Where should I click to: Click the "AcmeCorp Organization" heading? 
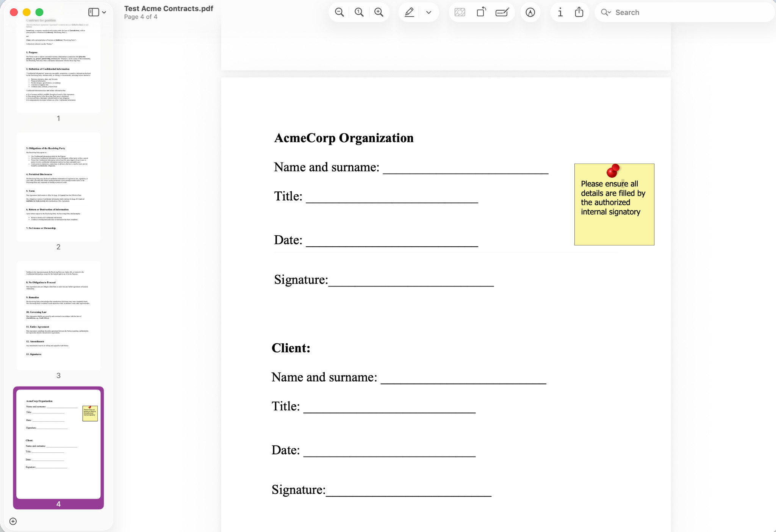tap(344, 138)
